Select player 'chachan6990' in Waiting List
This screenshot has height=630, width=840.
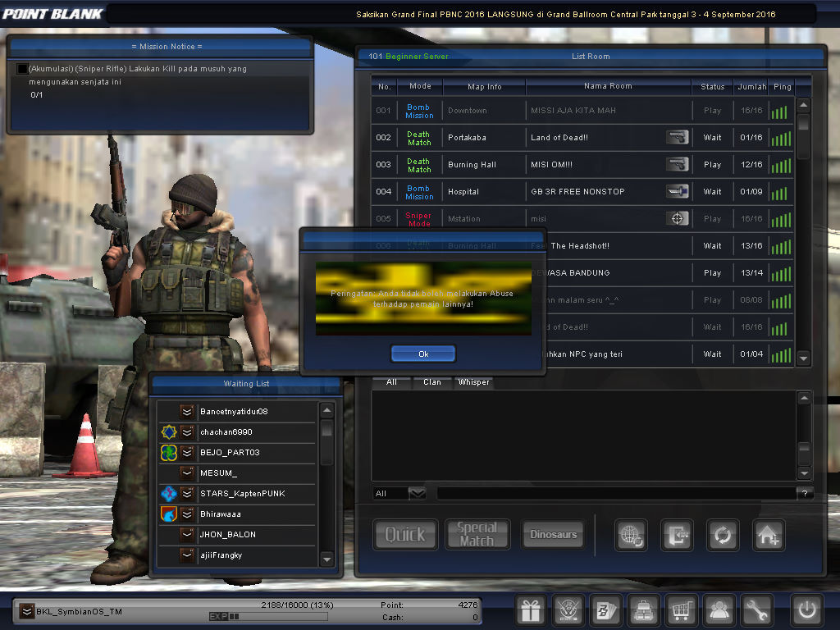237,431
